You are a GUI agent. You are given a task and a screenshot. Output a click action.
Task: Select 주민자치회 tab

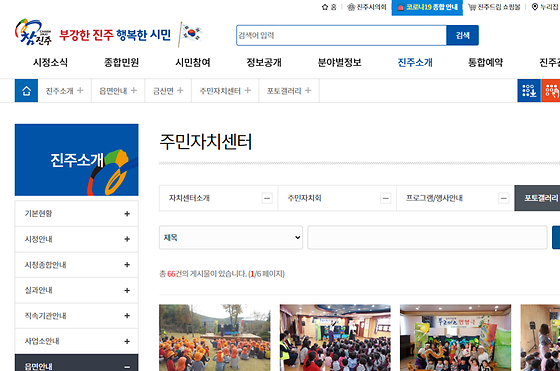click(x=337, y=198)
